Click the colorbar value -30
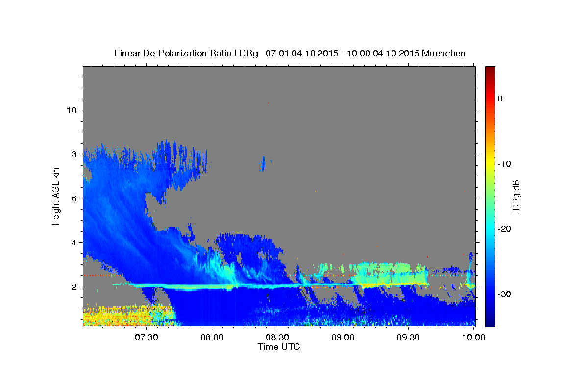 point(505,294)
